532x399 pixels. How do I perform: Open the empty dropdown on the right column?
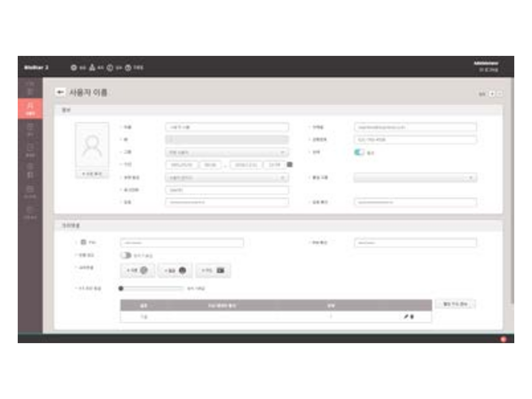[x=415, y=177]
